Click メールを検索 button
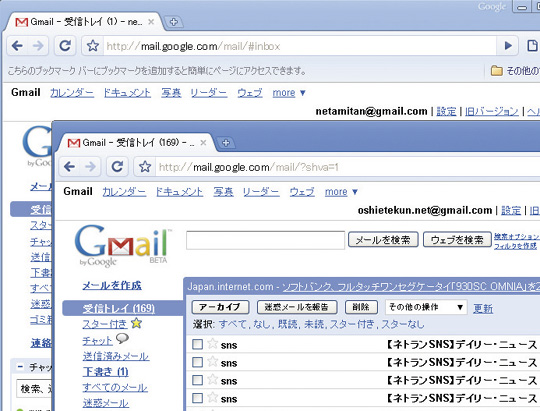540x411 pixels. (383, 239)
